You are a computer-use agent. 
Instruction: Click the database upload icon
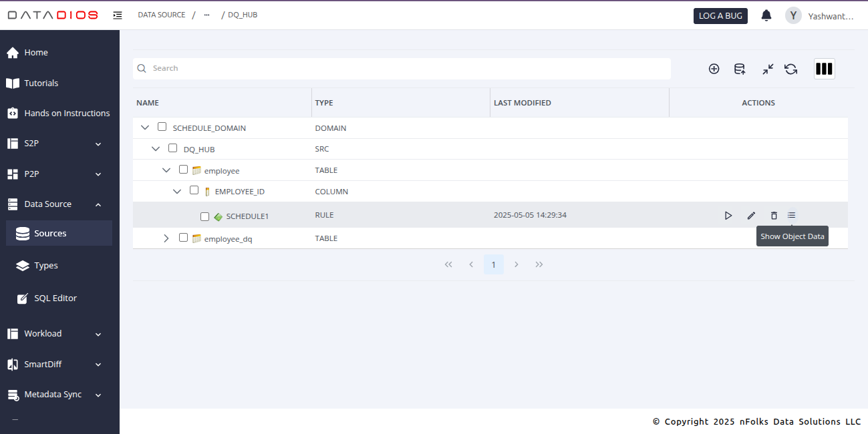(x=739, y=69)
